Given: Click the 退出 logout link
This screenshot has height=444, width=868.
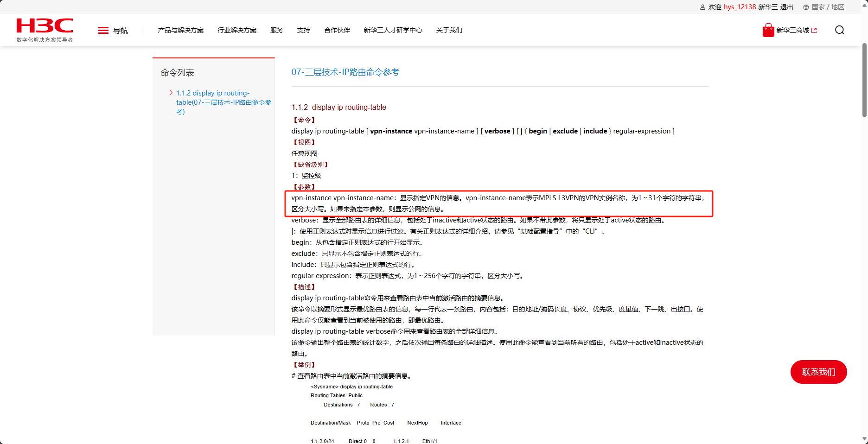Looking at the screenshot, I should coord(787,7).
